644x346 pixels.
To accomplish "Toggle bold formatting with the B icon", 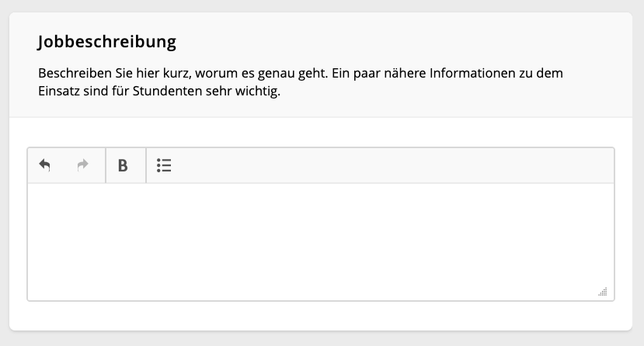I will tap(123, 165).
